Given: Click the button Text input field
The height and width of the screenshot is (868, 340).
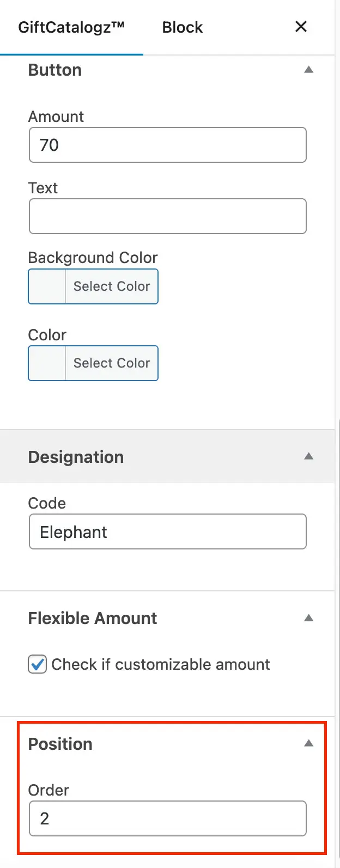Looking at the screenshot, I should click(168, 216).
